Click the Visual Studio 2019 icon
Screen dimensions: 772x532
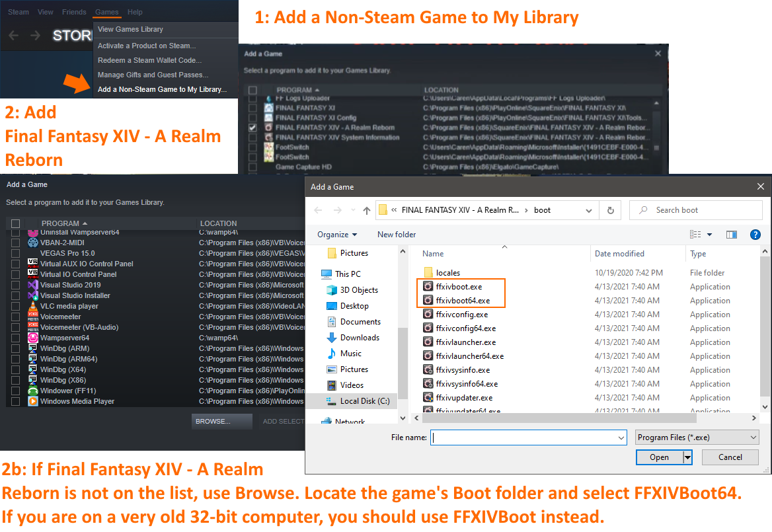(x=33, y=285)
